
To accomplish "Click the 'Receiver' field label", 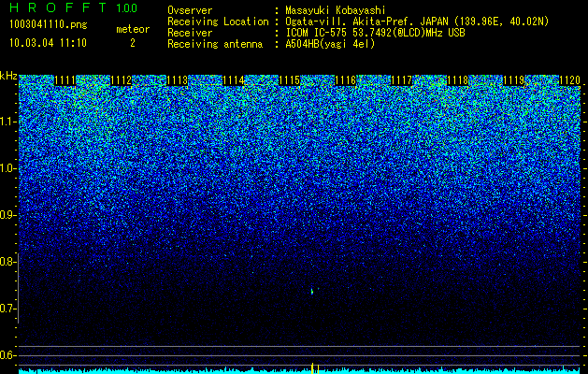I will [x=190, y=33].
